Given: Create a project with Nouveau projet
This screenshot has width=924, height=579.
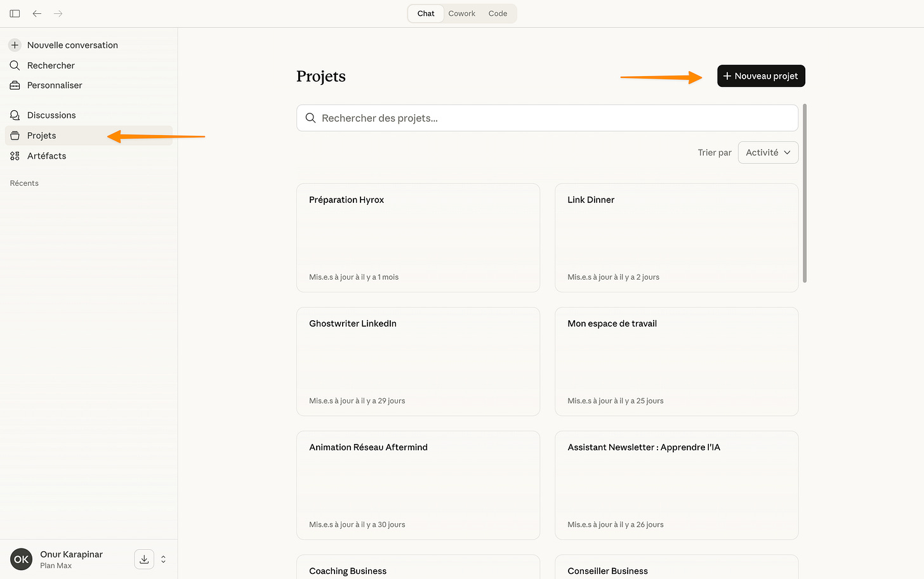Looking at the screenshot, I should click(761, 76).
